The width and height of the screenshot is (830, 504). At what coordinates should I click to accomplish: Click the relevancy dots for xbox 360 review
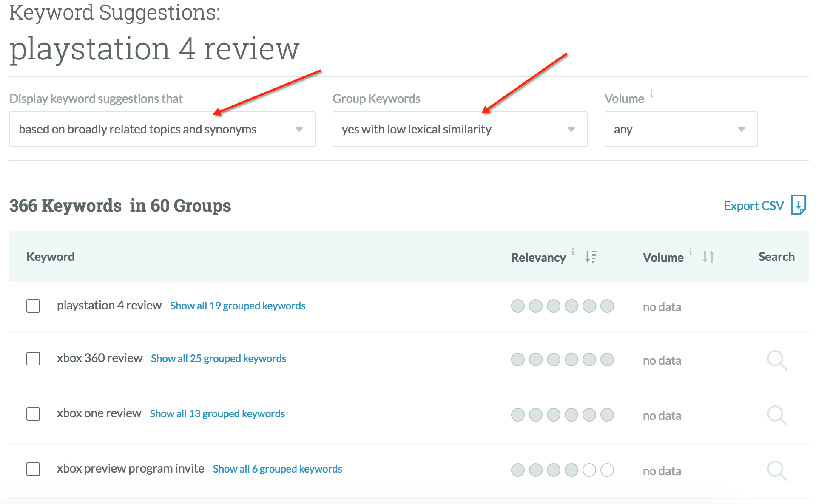(562, 360)
